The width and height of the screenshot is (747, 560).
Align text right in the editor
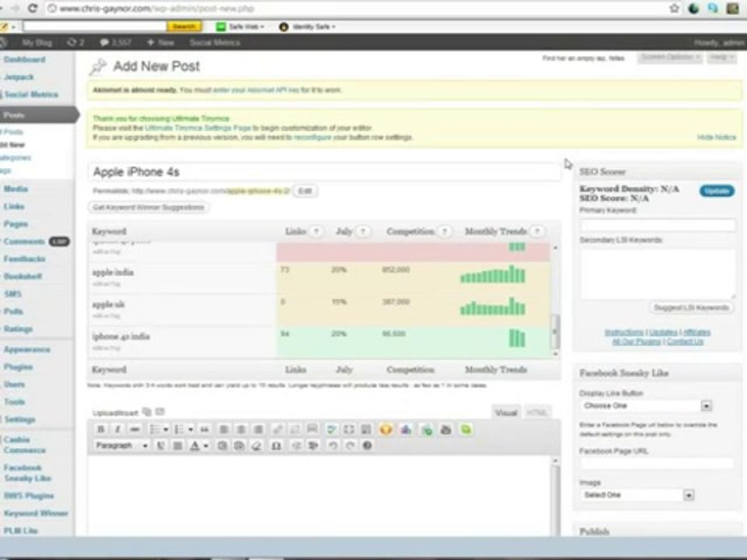[x=258, y=429]
